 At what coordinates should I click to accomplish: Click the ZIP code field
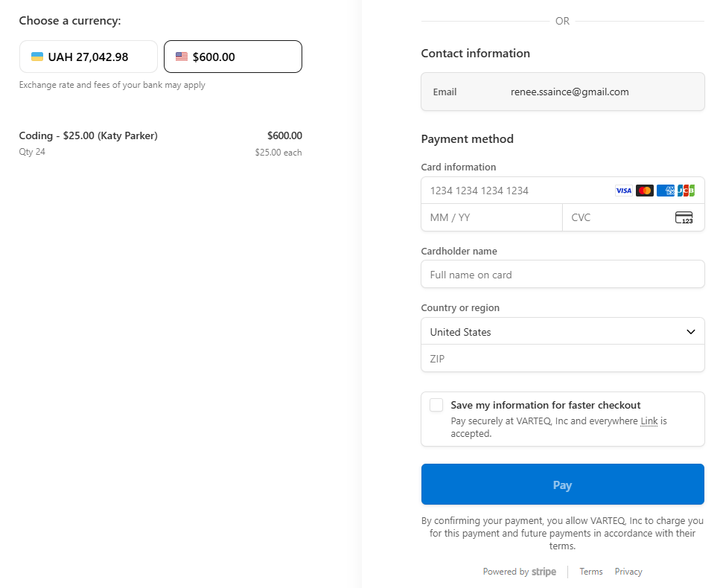(x=562, y=359)
